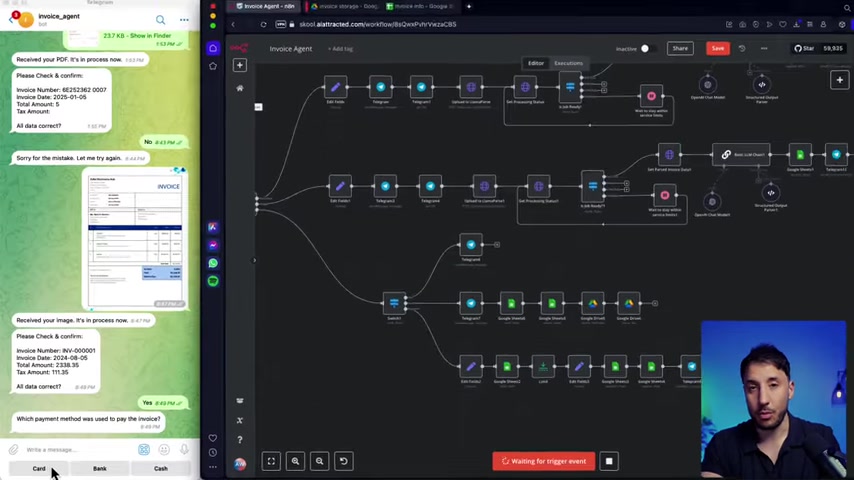Click the Share button
The height and width of the screenshot is (480, 854).
(x=680, y=48)
